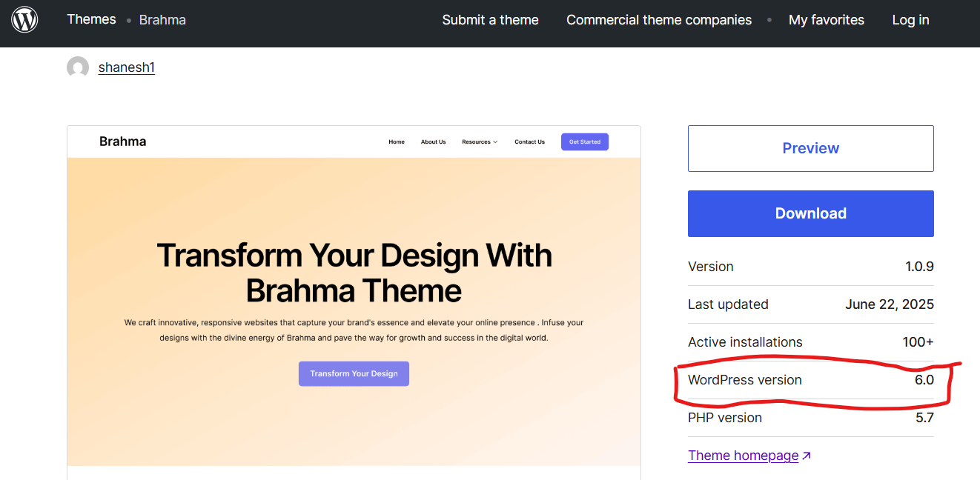Click Home in the theme preview nav
This screenshot has width=980, height=480.
coord(397,141)
